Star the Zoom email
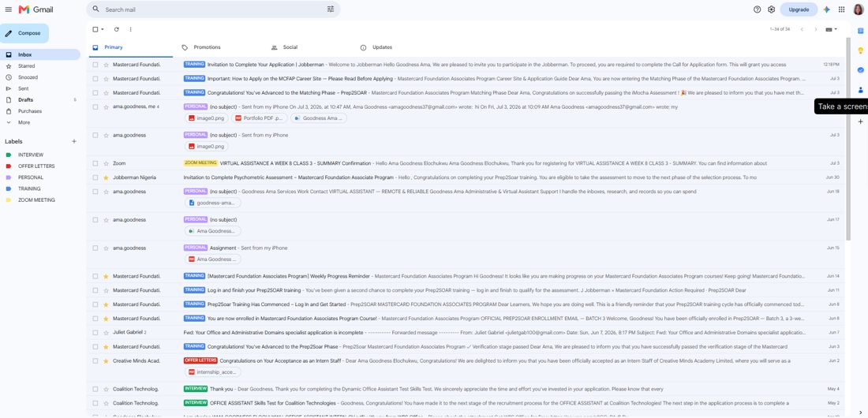The width and height of the screenshot is (868, 418). (x=106, y=163)
